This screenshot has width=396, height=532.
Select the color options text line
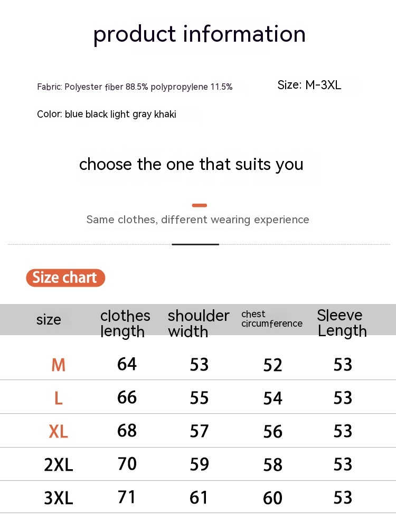pyautogui.click(x=107, y=115)
